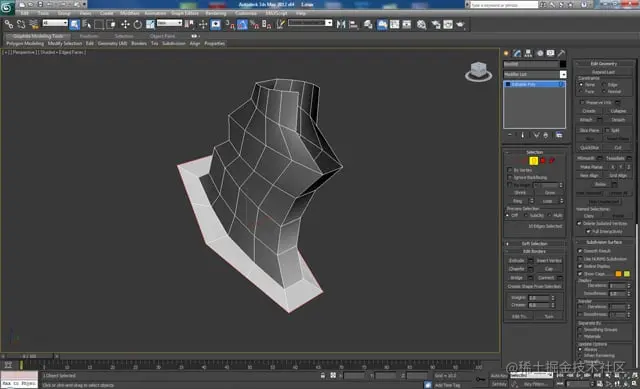The image size is (640, 389).
Task: Click the Mirror tool icon
Action: coord(341,24)
